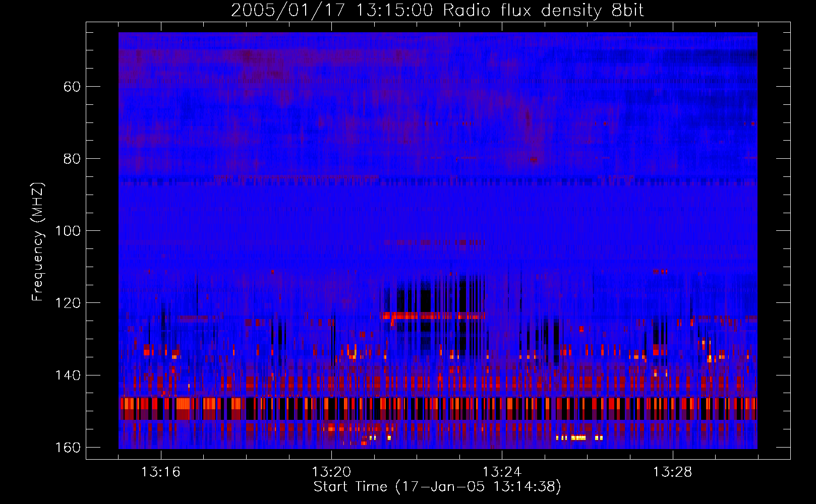Click the "Start Time (17-Jan-05 13:14:38)" label

click(437, 486)
